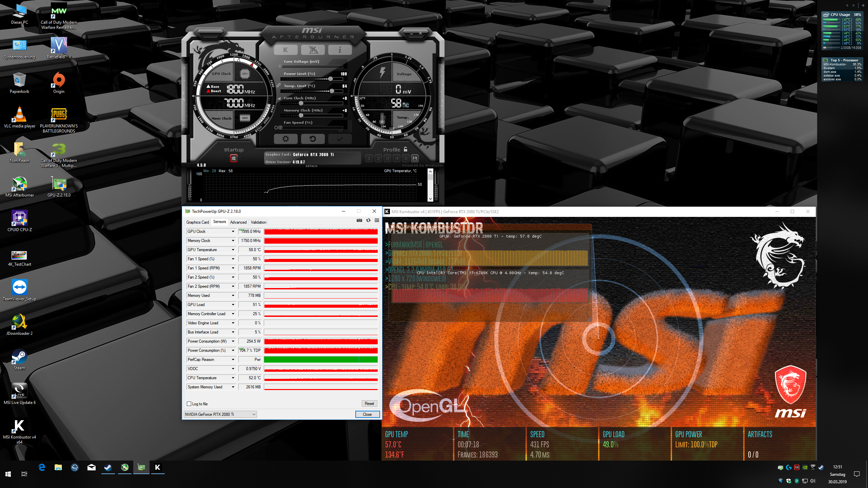Open the Advanced tab in GPU-Z

coord(238,222)
